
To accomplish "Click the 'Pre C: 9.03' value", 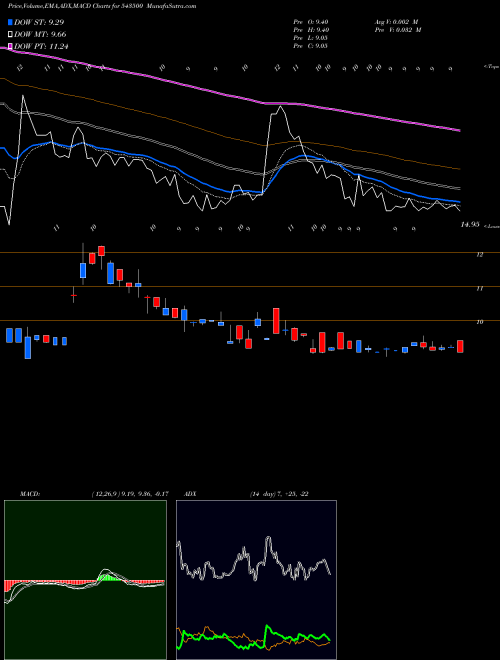I will click(x=311, y=46).
